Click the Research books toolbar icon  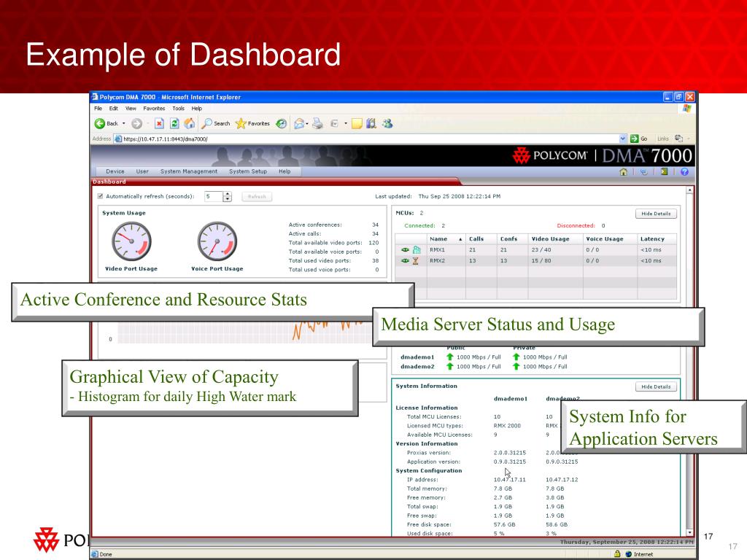[371, 124]
